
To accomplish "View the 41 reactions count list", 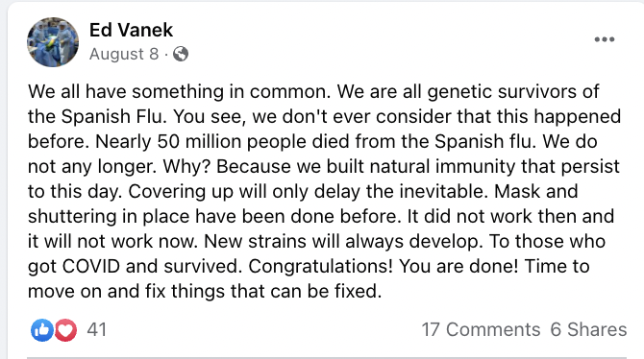I will coord(97,329).
